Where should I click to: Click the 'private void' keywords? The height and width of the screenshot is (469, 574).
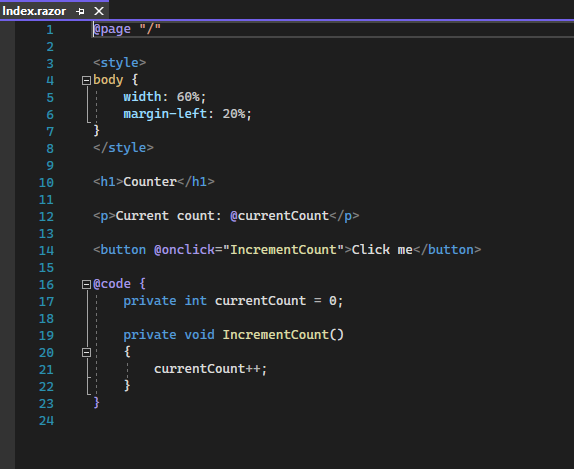click(169, 335)
